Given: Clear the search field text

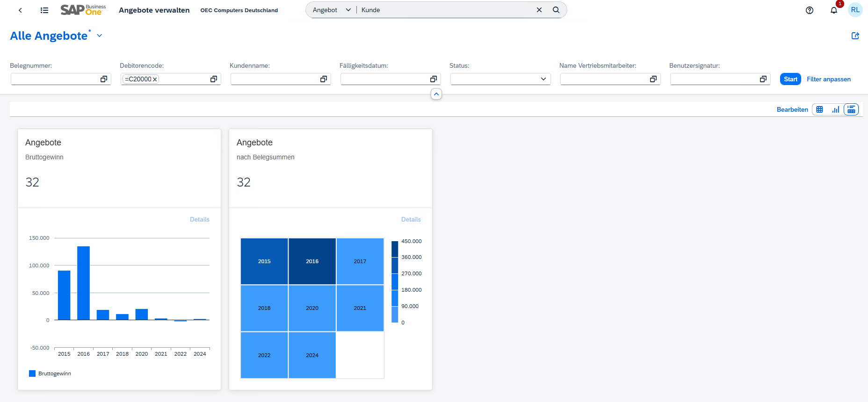Looking at the screenshot, I should 539,10.
